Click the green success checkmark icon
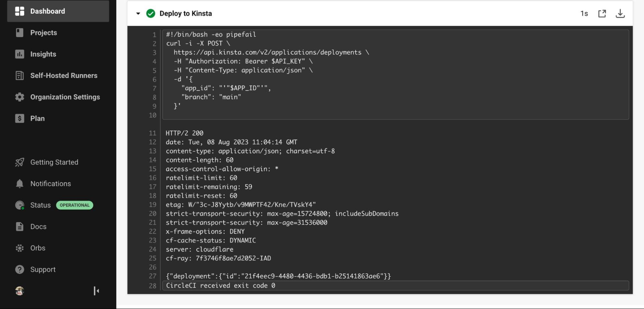 click(151, 14)
